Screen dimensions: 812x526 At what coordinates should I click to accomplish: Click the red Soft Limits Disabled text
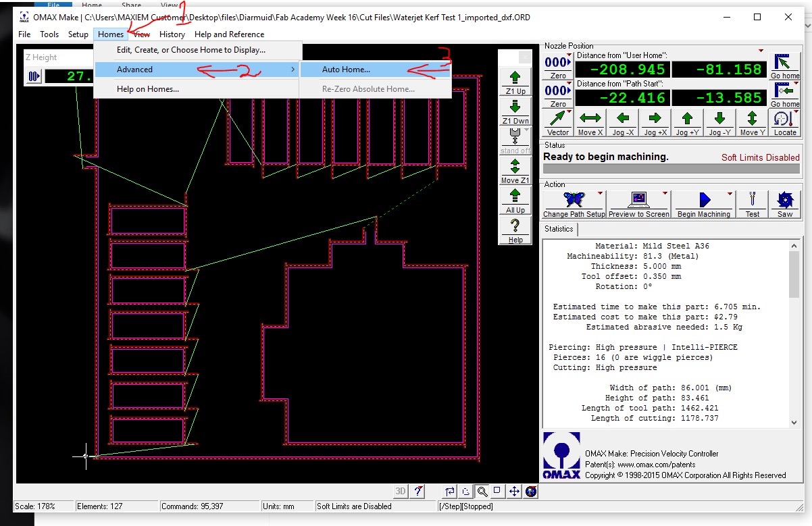click(760, 157)
